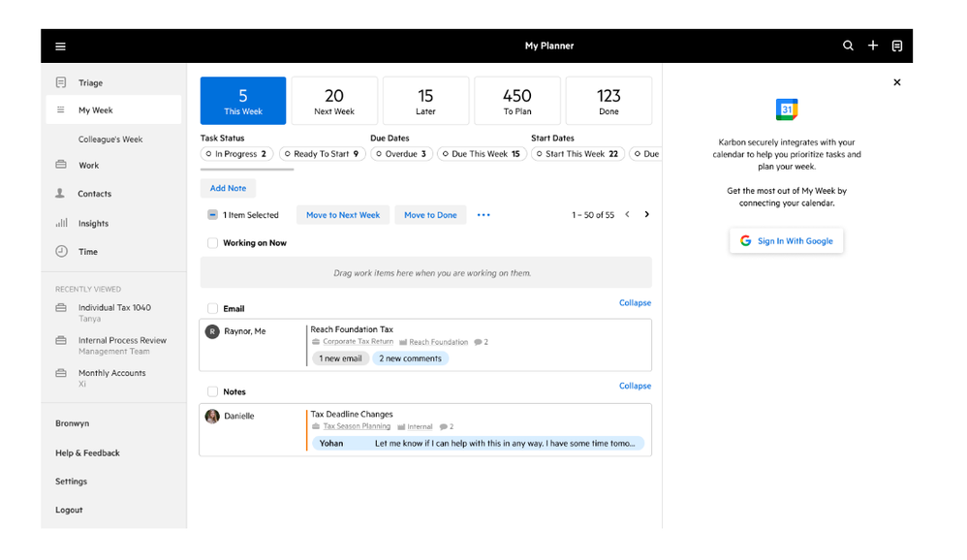The height and width of the screenshot is (560, 967).
Task: Open Insights in the sidebar
Action: click(93, 224)
